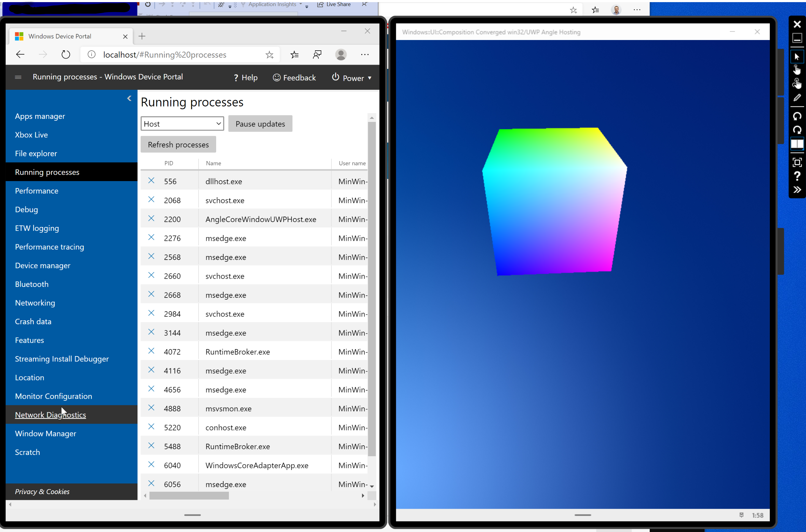Toggle the dual-screen posture button
Screen dimensions: 806x532
tap(797, 144)
